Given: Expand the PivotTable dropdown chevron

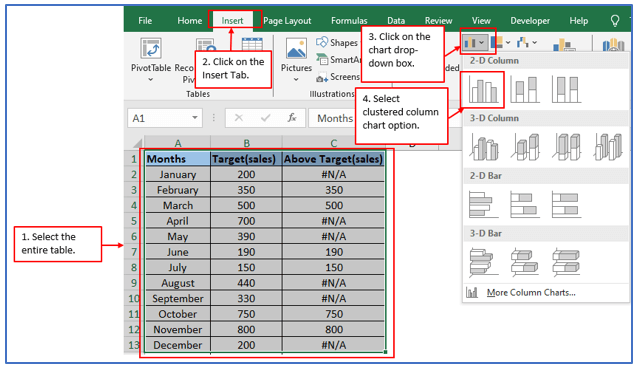Looking at the screenshot, I should click(x=151, y=79).
